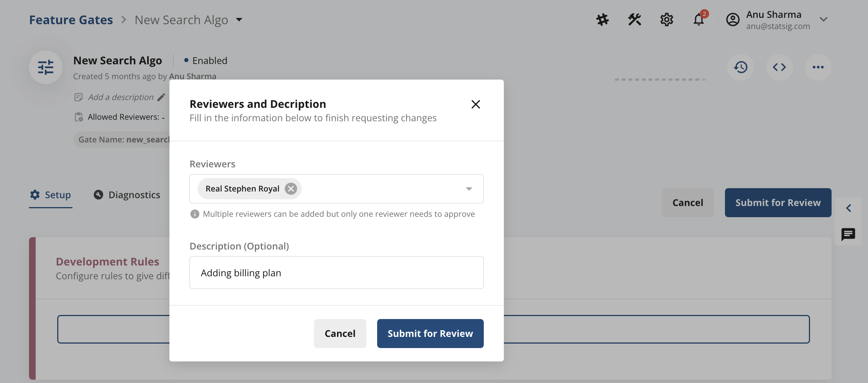The width and height of the screenshot is (868, 383).
Task: Switch to the Setup tab
Action: coord(51,194)
